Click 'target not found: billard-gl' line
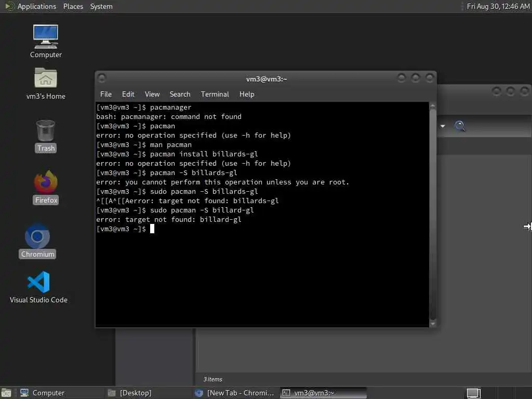Image resolution: width=532 pixels, height=399 pixels. tap(169, 220)
